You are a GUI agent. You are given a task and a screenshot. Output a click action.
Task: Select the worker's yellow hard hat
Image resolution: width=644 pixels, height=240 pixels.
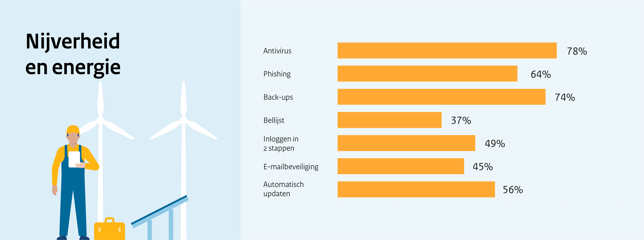pyautogui.click(x=73, y=130)
